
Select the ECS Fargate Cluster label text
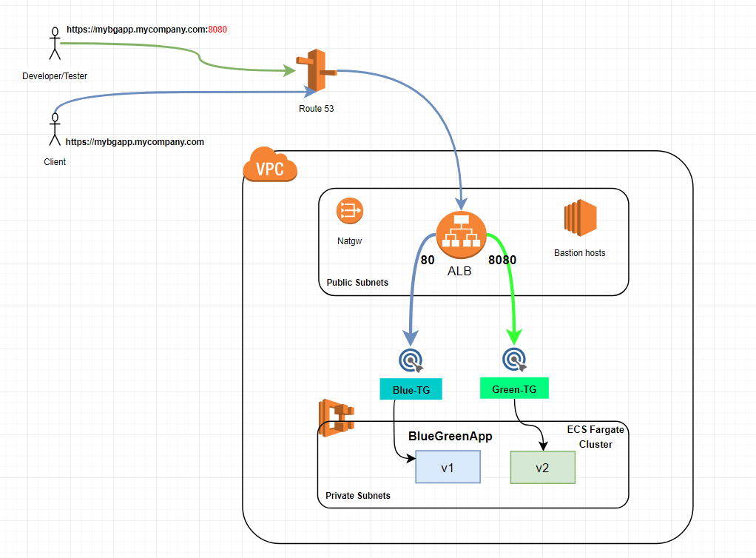(x=595, y=437)
